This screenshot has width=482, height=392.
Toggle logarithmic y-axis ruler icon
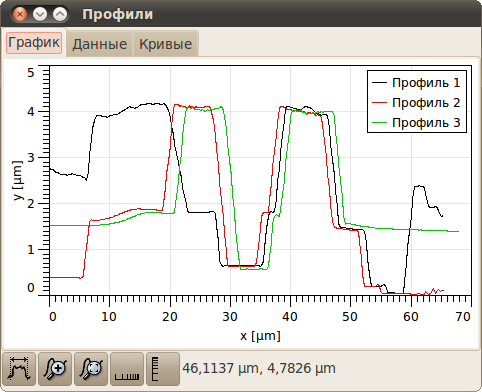163,369
